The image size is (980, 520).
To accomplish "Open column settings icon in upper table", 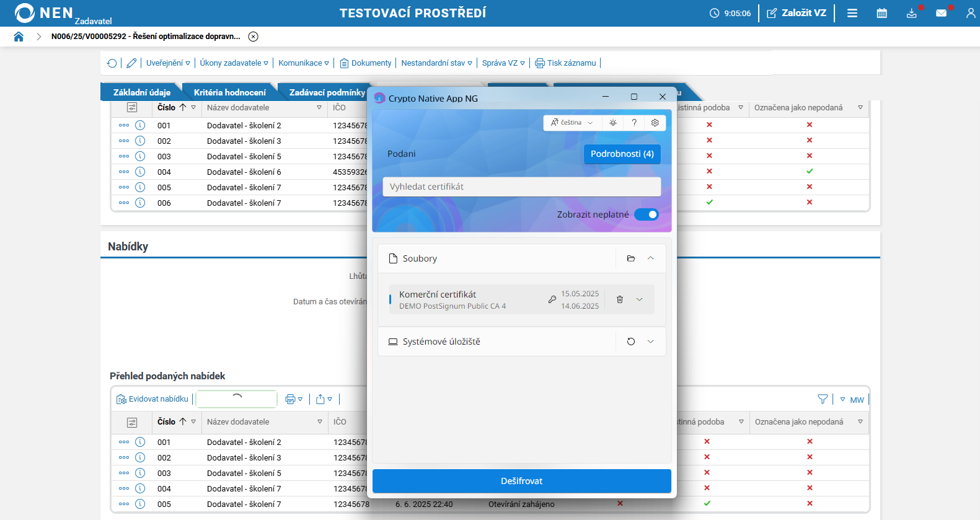I will pos(132,108).
